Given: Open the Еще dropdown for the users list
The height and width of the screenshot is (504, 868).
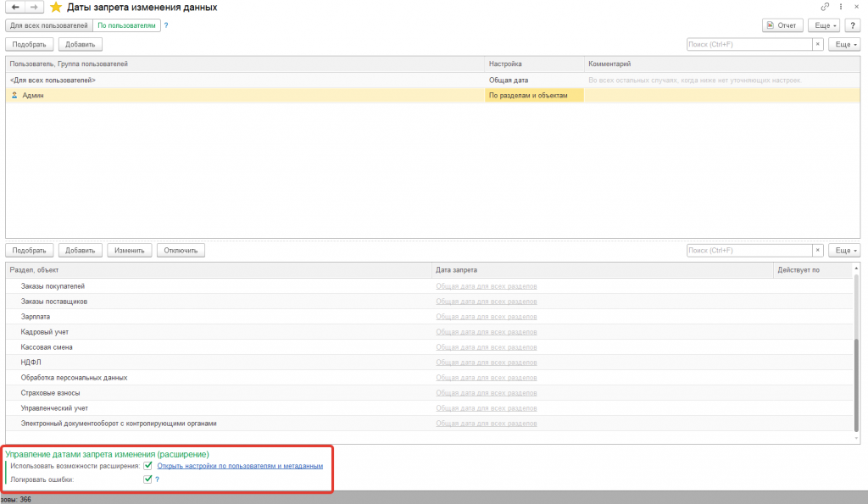Looking at the screenshot, I should (x=844, y=44).
